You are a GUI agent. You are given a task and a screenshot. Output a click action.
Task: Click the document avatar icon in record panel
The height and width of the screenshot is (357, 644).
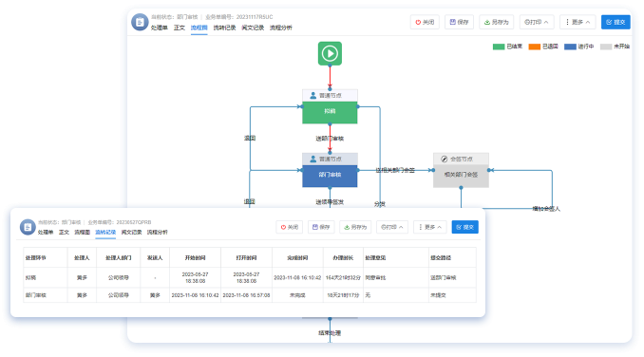(x=28, y=227)
